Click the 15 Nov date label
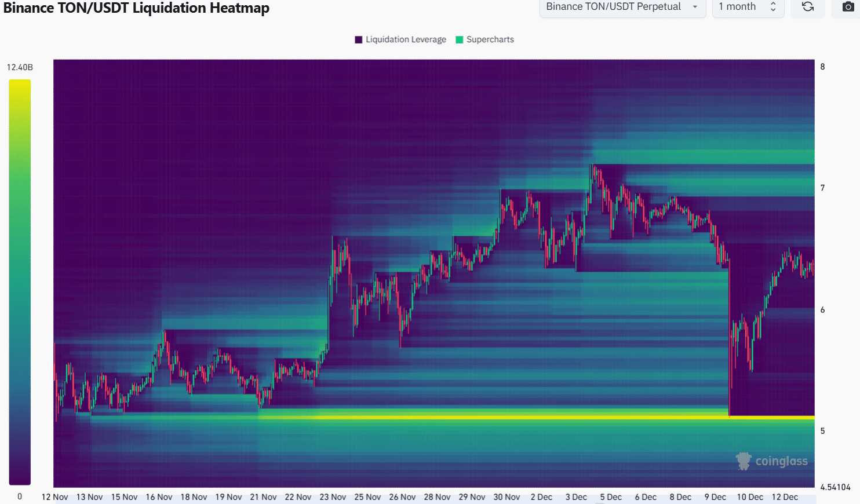Viewport: 860px width, 504px height. 125,497
